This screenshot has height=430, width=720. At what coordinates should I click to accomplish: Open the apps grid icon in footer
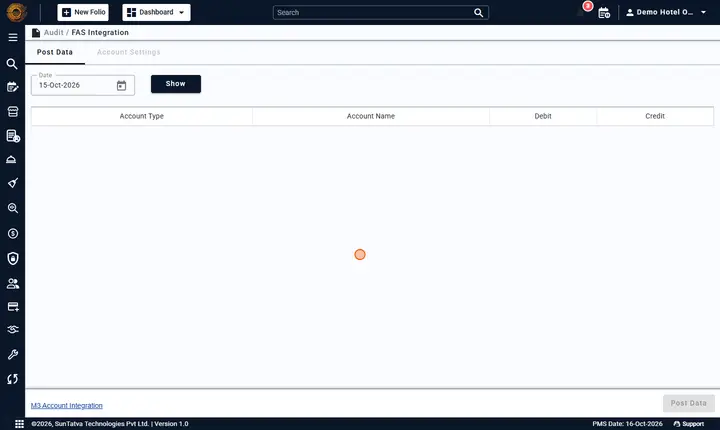(19, 424)
